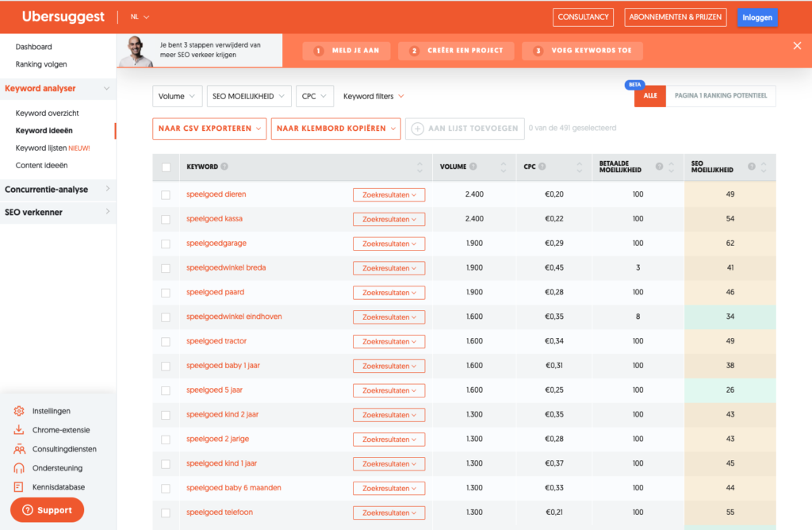Close the orange onboarding banner
The image size is (812, 530).
click(797, 45)
